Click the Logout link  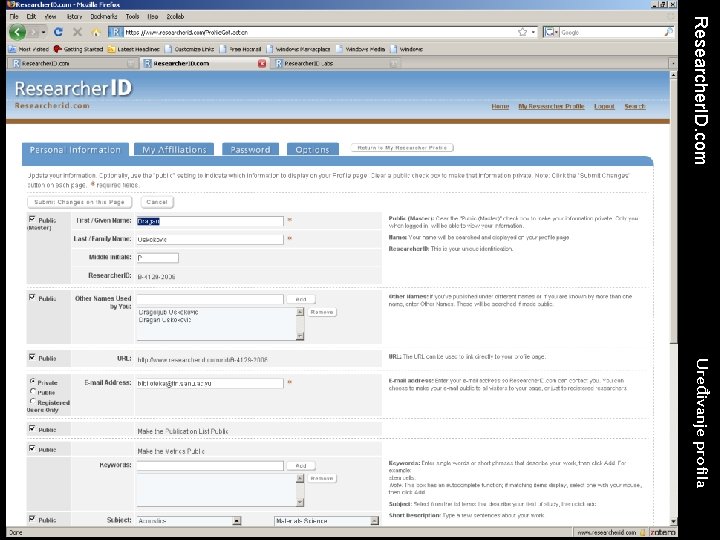[x=604, y=107]
